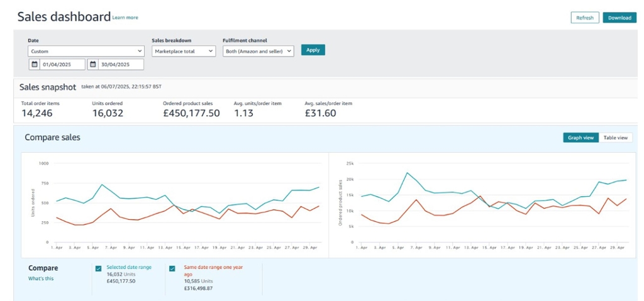Expand the Sales breakdown dropdown
Viewport: 644px width, 301px height.
click(x=184, y=52)
